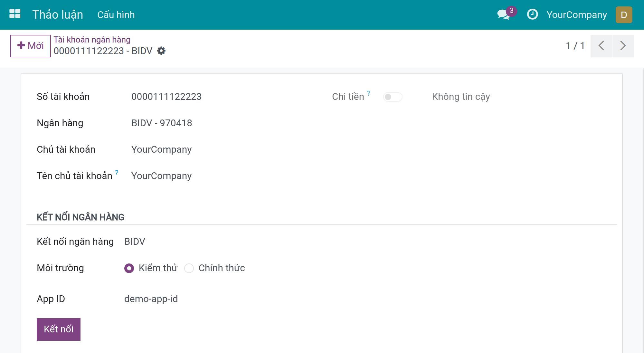Select the Chính thức environment radio
Viewport: 644px width, 353px height.
[x=189, y=268]
